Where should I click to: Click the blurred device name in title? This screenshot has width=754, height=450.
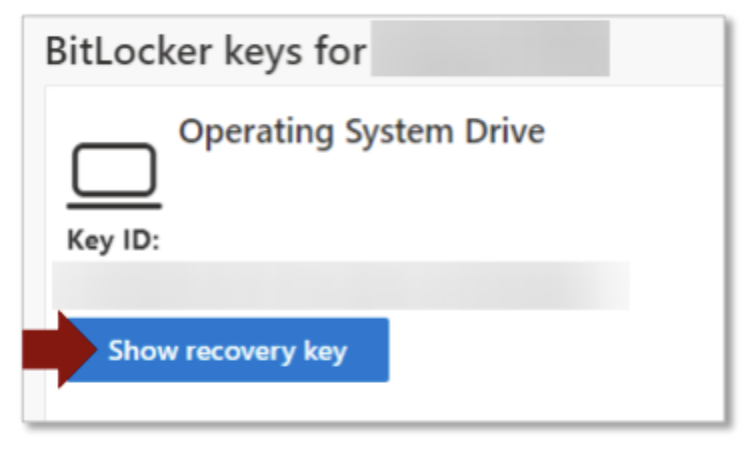point(489,50)
